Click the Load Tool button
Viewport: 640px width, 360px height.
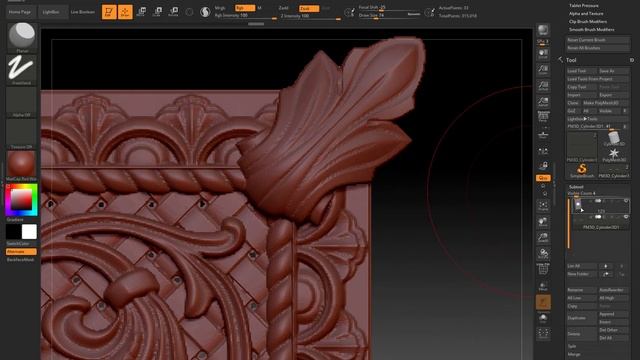582,71
